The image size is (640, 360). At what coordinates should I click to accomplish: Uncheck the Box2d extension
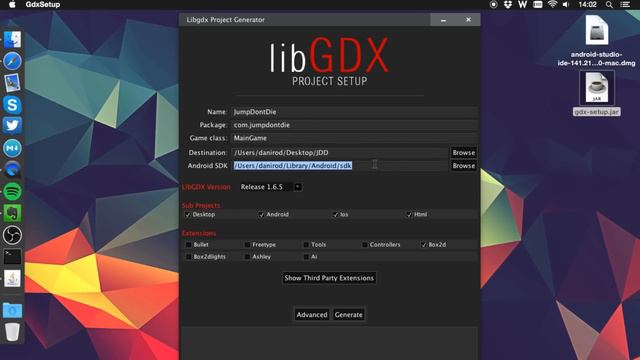424,244
